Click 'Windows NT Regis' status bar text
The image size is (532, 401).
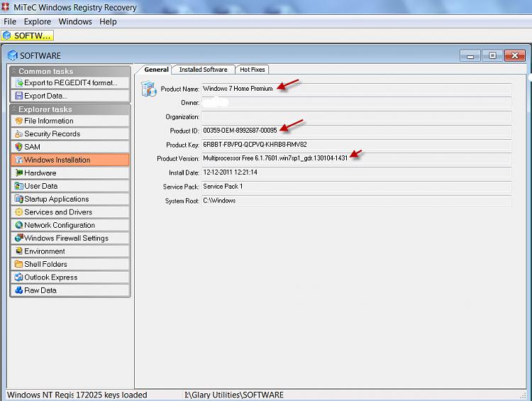[40, 395]
